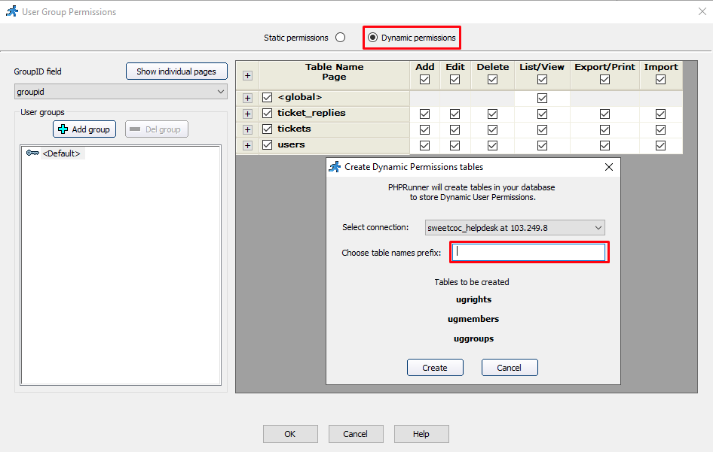Expand the users table row

(247, 145)
